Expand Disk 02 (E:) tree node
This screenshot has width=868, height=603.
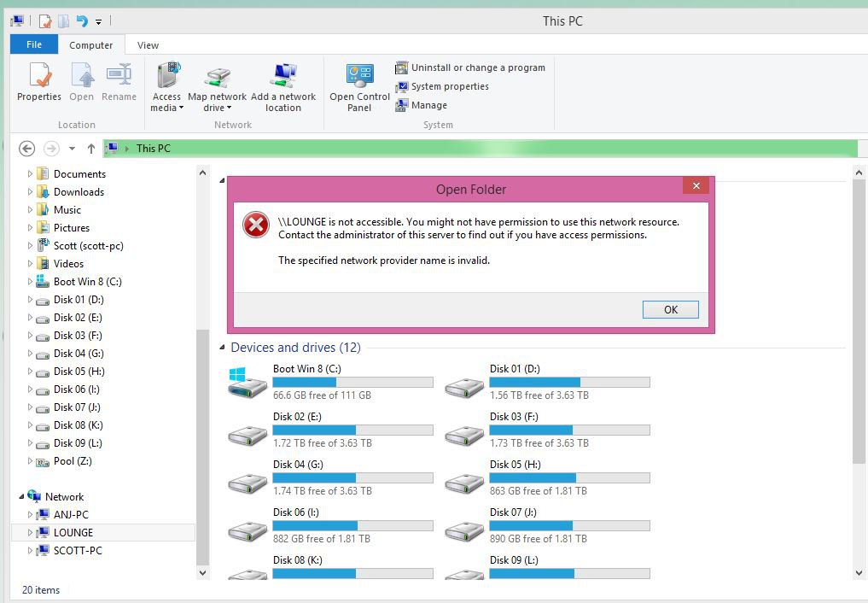pyautogui.click(x=30, y=317)
